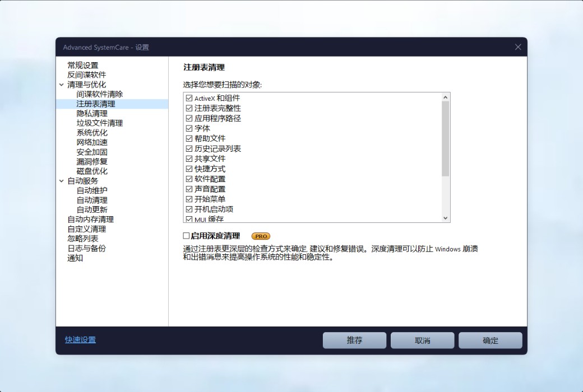Click the PRO badge icon
583x392 pixels.
click(261, 236)
